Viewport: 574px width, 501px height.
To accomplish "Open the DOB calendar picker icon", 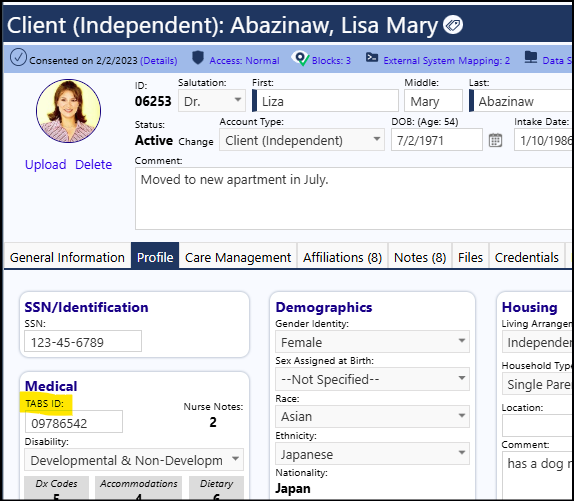I will (495, 140).
